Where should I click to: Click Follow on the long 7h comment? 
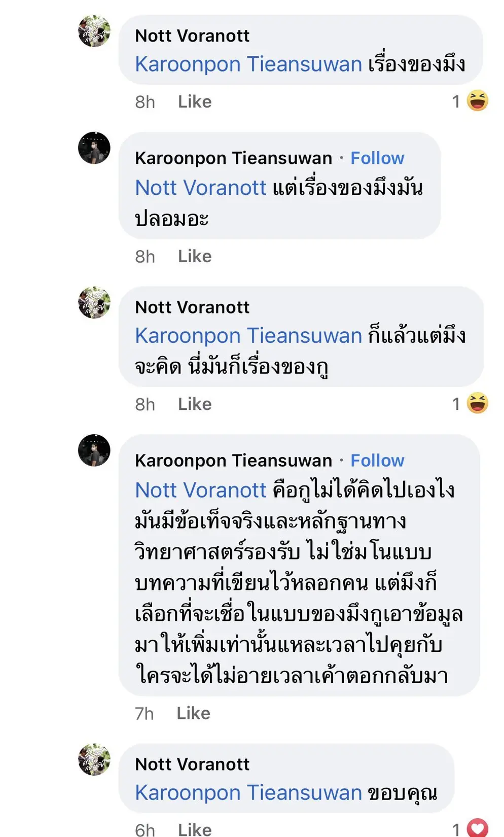click(x=377, y=461)
